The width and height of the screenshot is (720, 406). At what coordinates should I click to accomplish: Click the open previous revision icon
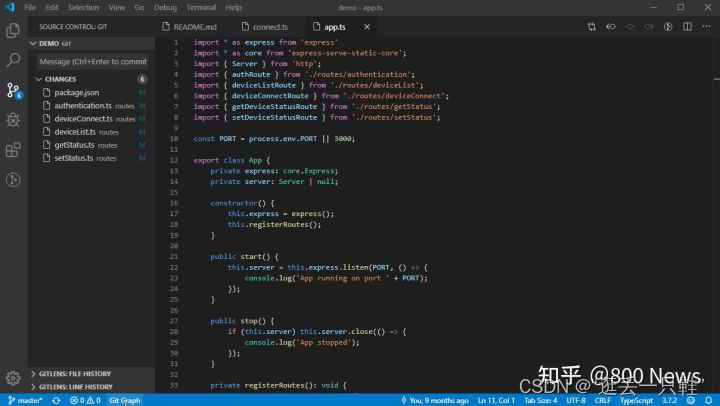click(x=611, y=27)
